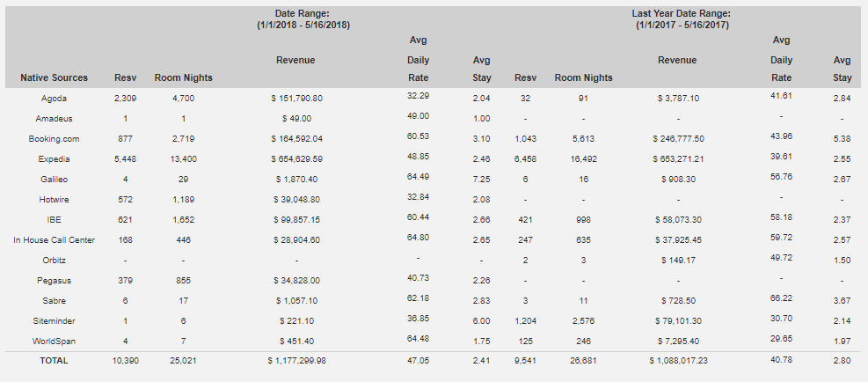Select the Agoda source row label
This screenshot has height=382, width=868.
55,98
